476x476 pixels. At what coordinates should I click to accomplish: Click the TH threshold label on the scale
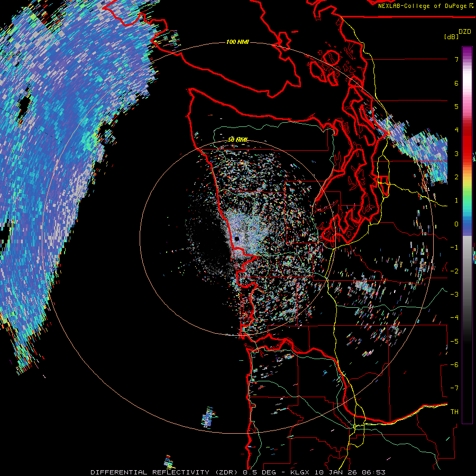pos(454,412)
